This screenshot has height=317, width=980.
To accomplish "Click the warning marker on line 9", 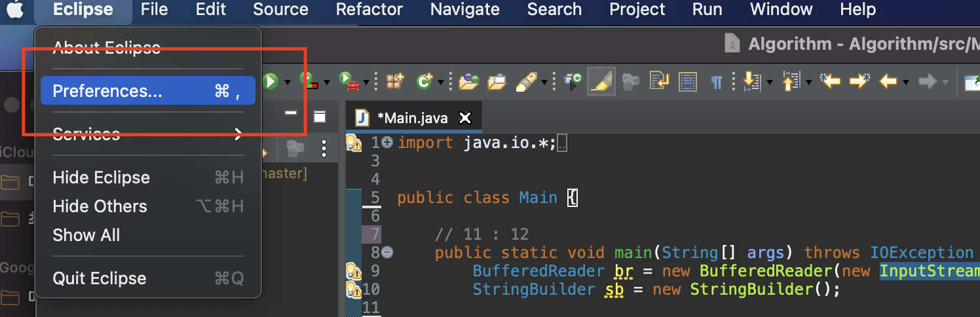I will [x=354, y=270].
